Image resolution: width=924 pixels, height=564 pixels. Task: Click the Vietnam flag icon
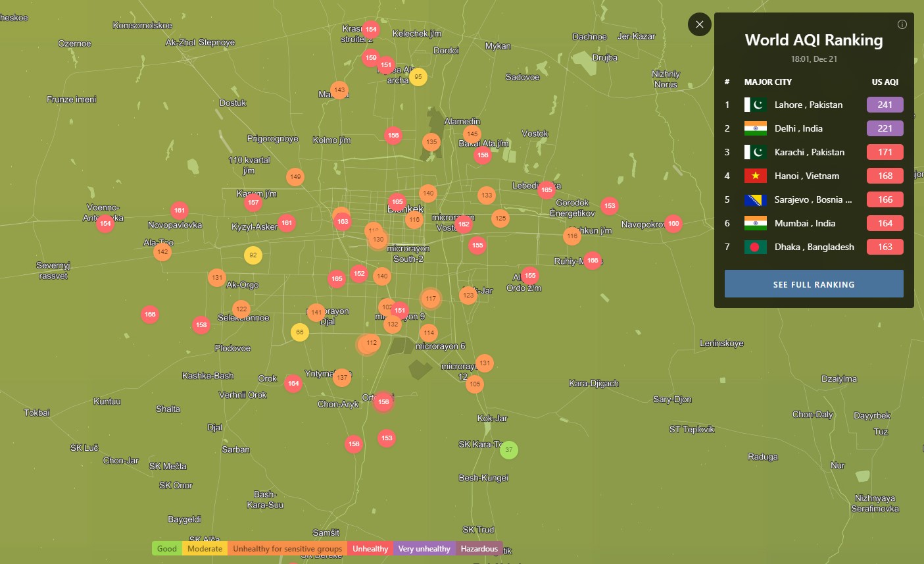point(755,176)
